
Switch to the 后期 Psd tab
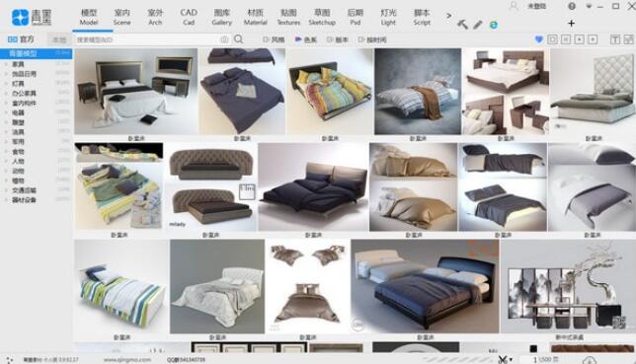(x=356, y=18)
